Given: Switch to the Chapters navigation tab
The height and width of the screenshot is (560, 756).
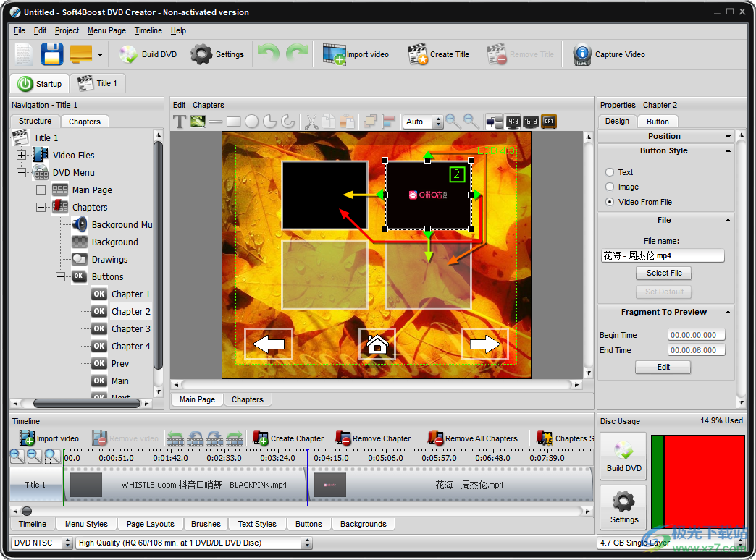Looking at the screenshot, I should coord(85,122).
